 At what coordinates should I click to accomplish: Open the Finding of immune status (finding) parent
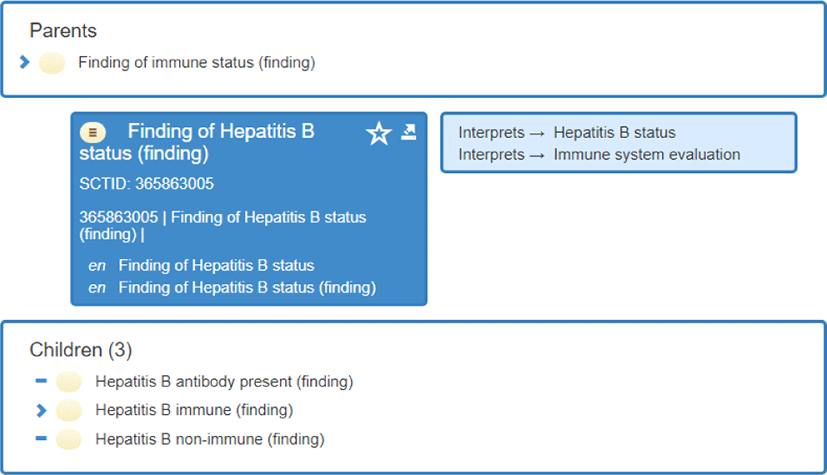196,63
